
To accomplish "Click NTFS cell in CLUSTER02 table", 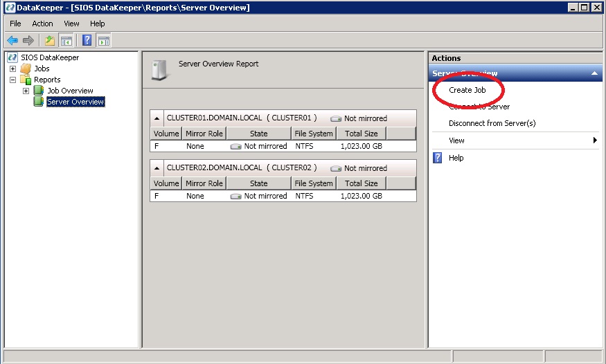I will click(304, 196).
